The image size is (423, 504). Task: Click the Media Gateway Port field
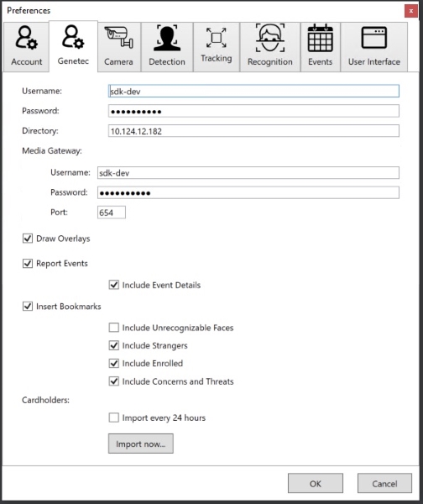[112, 213]
